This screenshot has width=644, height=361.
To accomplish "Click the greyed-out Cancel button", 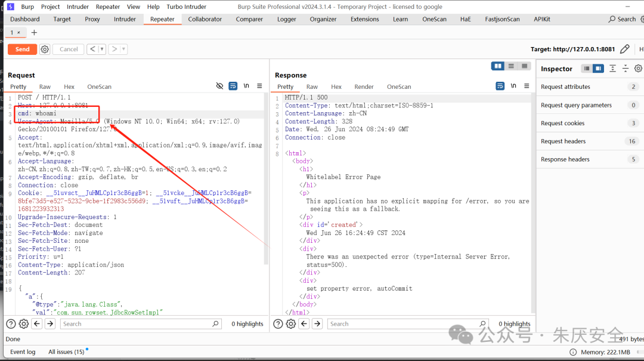I will point(69,50).
